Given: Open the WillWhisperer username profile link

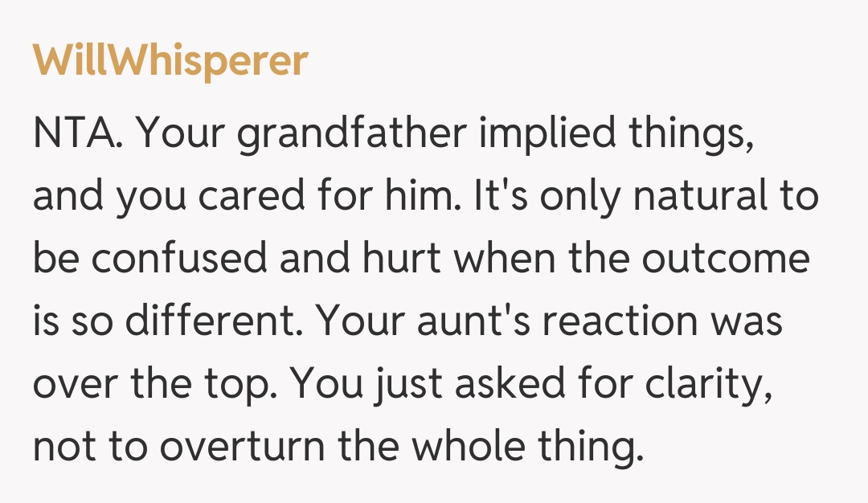Looking at the screenshot, I should click(x=170, y=61).
